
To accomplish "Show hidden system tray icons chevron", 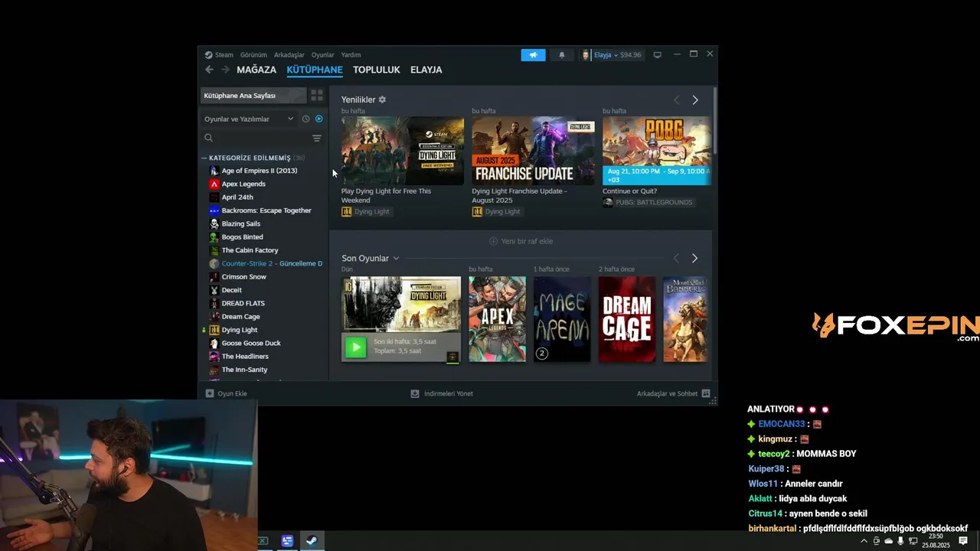I will coord(864,541).
